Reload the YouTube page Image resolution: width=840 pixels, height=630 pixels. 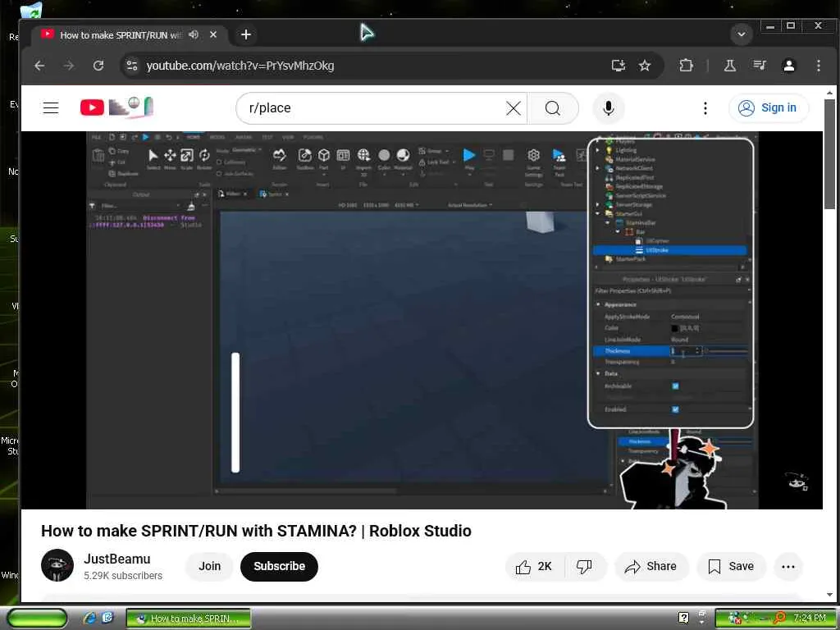coord(98,66)
